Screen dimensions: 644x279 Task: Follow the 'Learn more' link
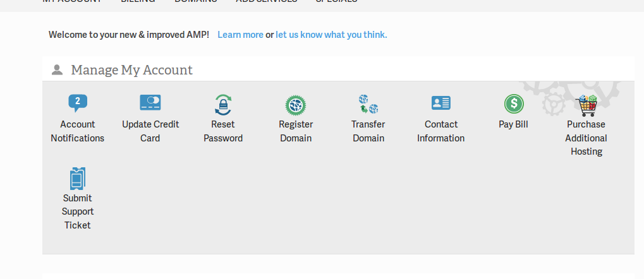pos(240,35)
